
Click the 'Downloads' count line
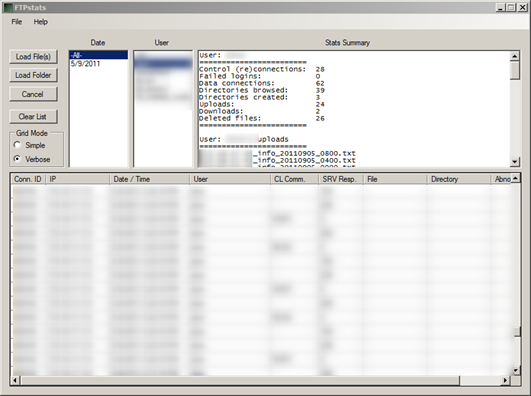click(259, 111)
